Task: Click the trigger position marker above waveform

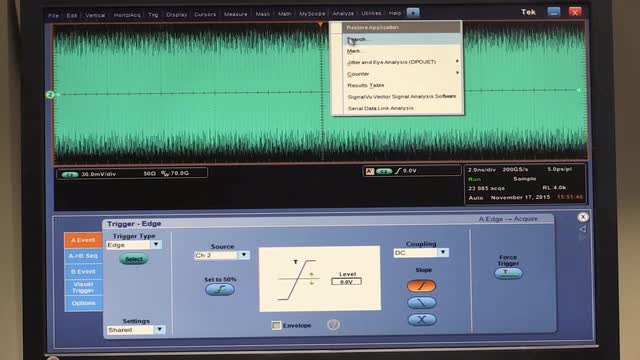Action: point(320,24)
